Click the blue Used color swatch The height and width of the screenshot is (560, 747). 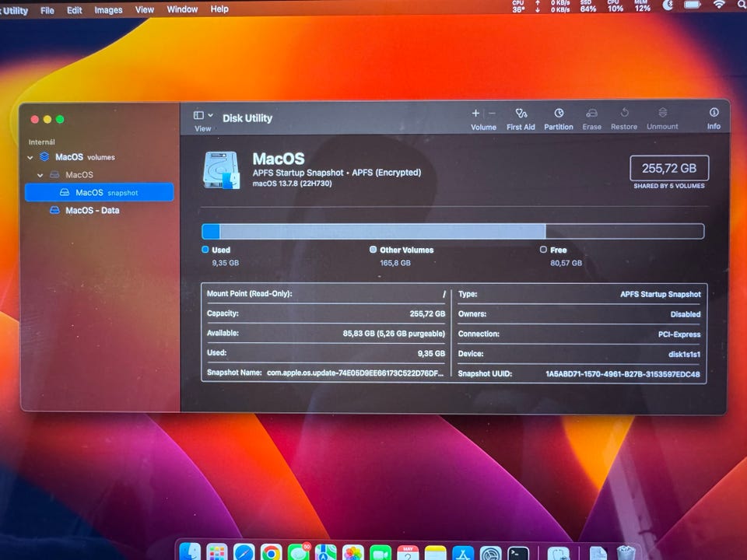pyautogui.click(x=205, y=250)
